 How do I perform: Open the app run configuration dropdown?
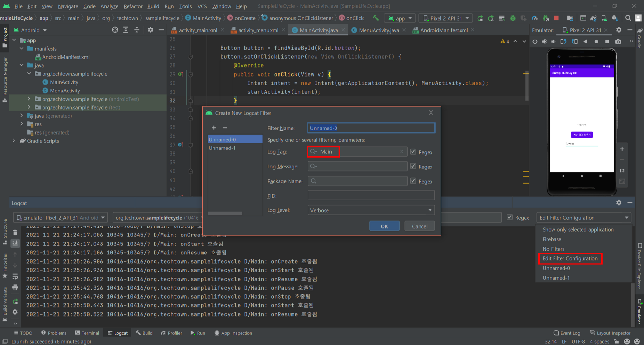[x=400, y=18]
